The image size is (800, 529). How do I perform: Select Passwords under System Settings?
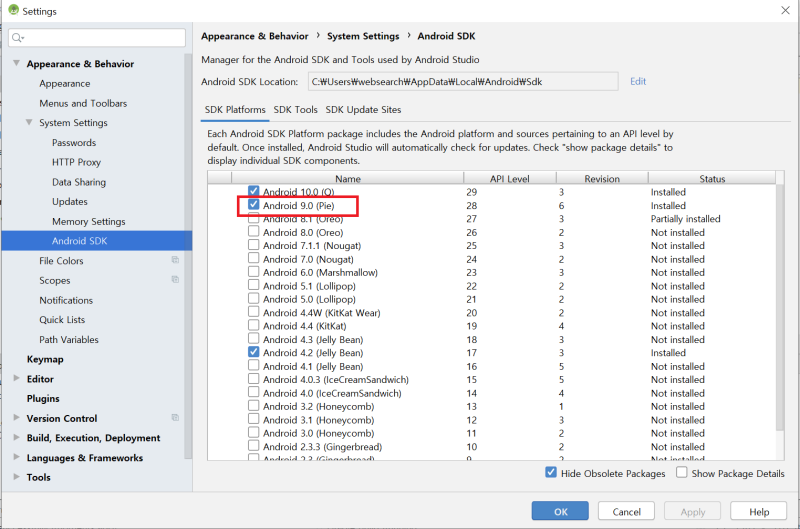[x=74, y=143]
